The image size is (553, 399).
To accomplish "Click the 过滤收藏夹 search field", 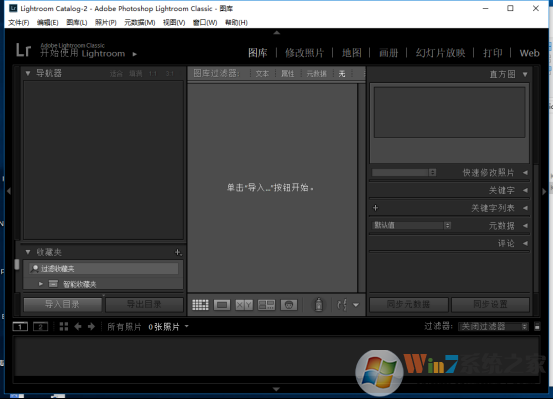I will pos(104,269).
